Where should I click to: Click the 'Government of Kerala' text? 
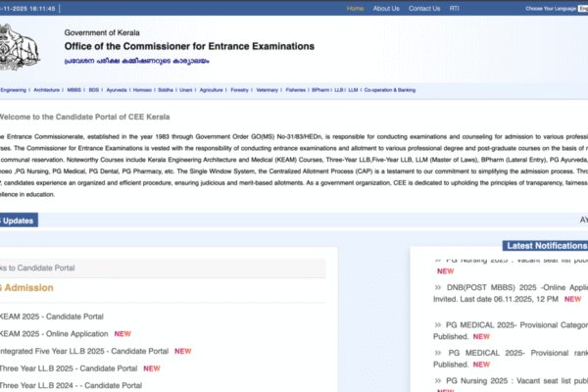pyautogui.click(x=102, y=32)
